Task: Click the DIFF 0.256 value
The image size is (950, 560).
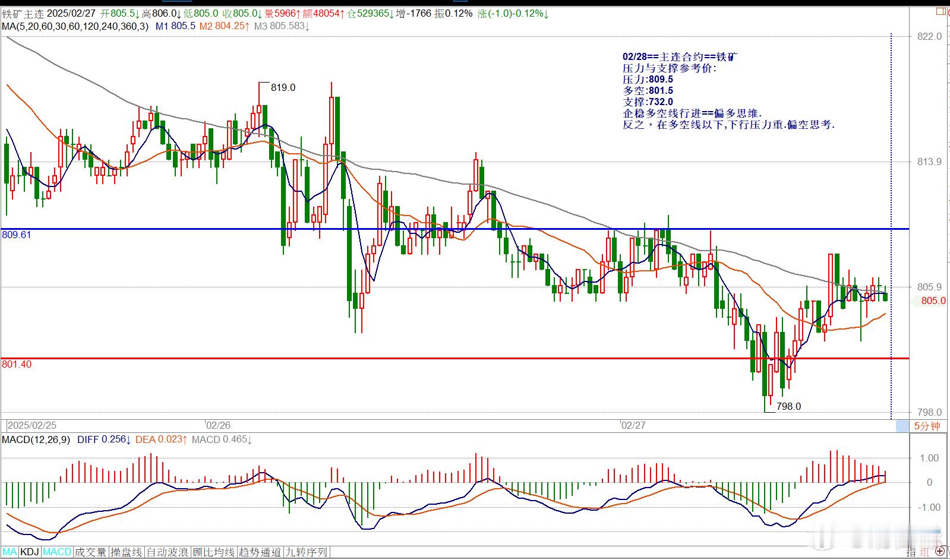Action: click(105, 439)
